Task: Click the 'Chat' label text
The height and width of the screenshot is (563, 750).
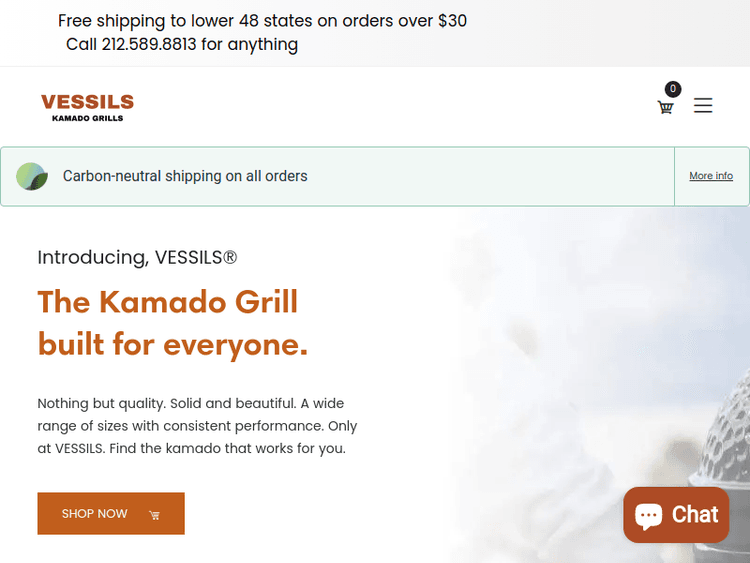Action: 695,514
